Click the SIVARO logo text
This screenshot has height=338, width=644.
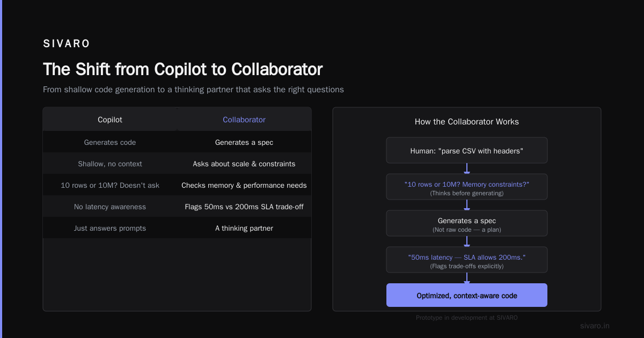67,44
